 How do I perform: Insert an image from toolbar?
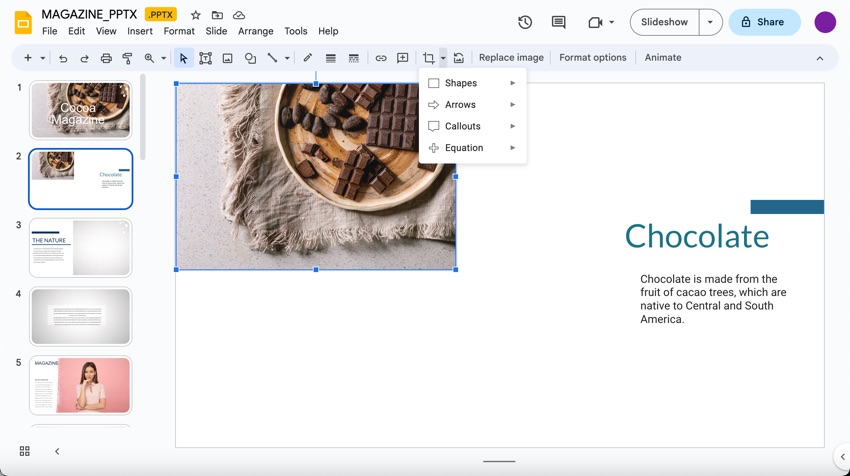(228, 58)
